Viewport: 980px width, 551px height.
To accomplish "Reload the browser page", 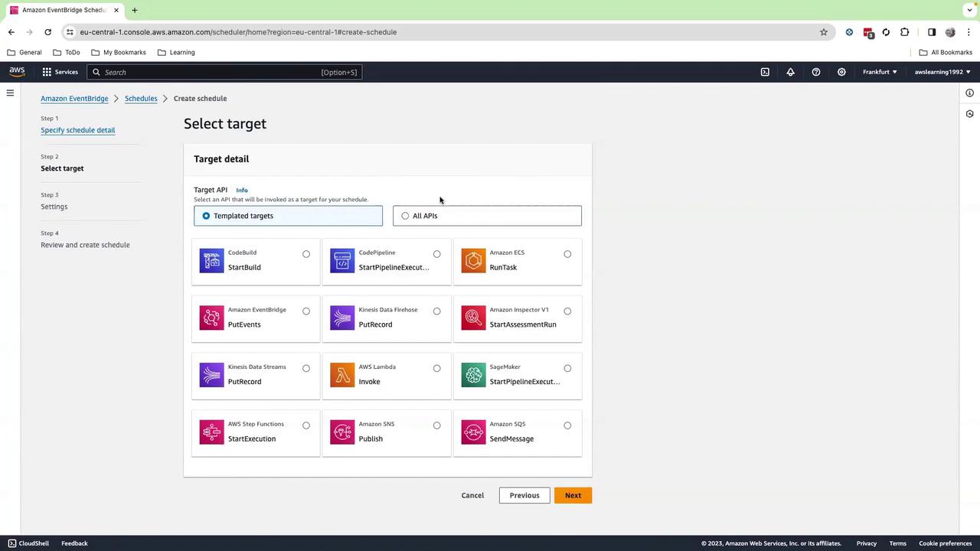I will coord(47,32).
